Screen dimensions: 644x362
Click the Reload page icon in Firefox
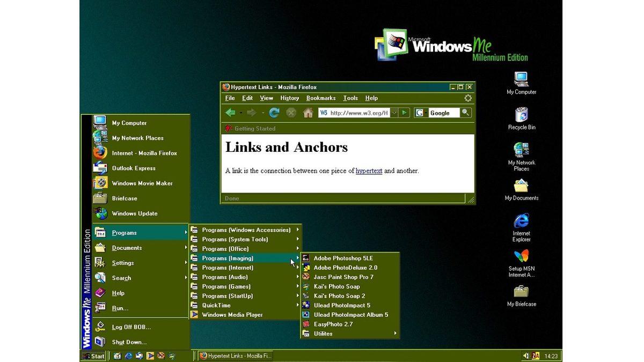point(274,113)
